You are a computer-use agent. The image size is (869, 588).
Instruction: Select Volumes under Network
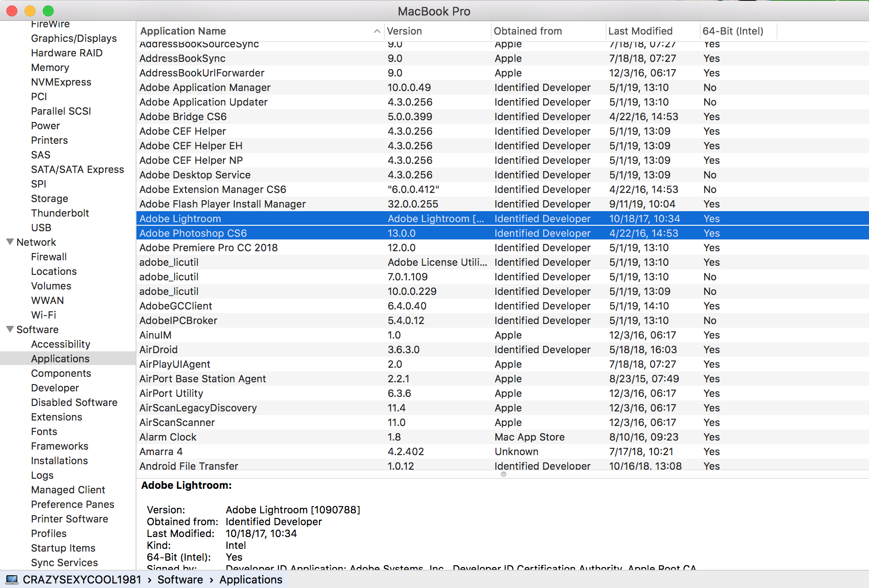point(51,286)
